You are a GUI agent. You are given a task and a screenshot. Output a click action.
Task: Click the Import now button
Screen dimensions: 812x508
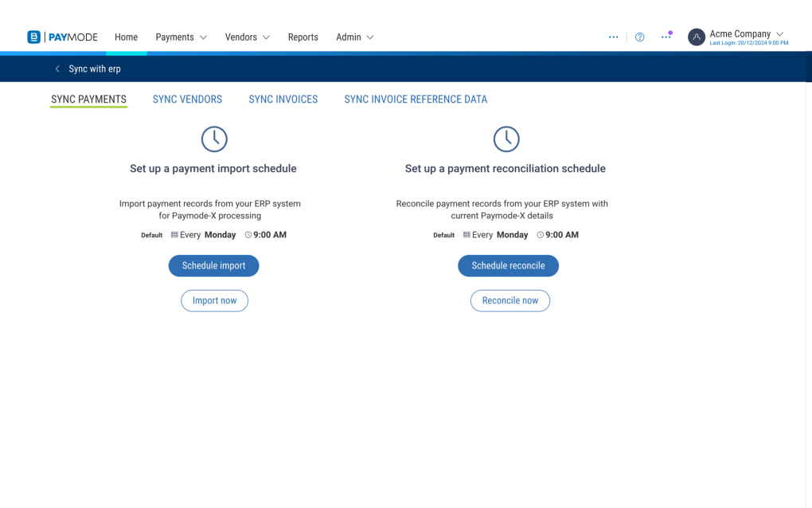tap(214, 301)
